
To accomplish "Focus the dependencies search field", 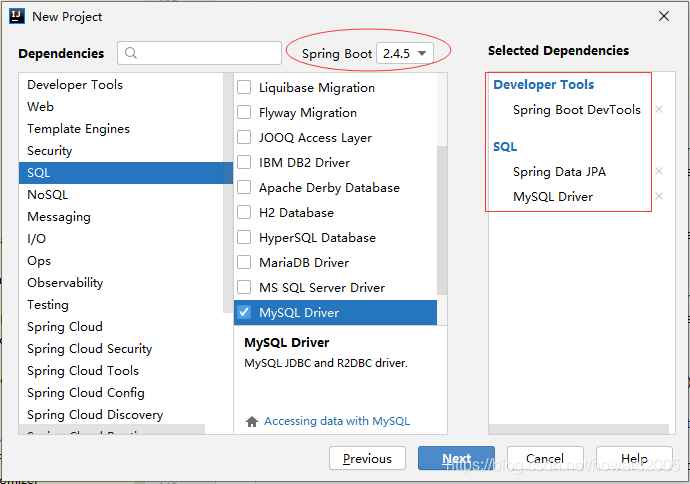I will [x=199, y=53].
